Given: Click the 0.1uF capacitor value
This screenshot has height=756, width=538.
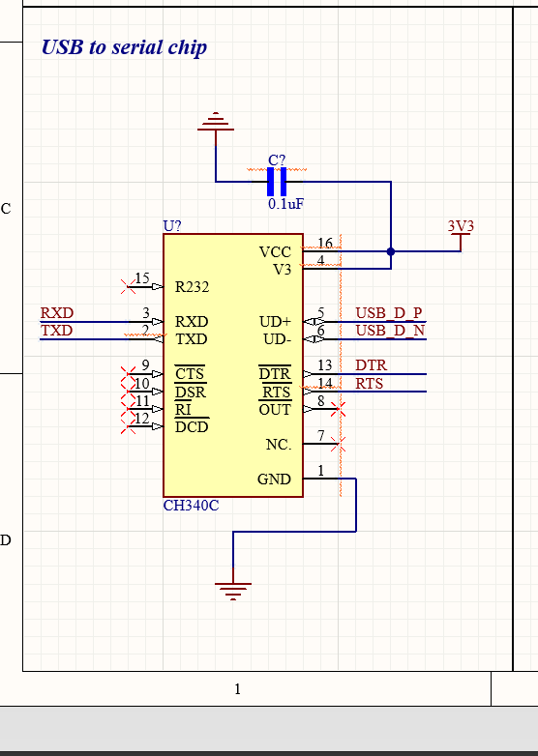Looking at the screenshot, I should (285, 204).
